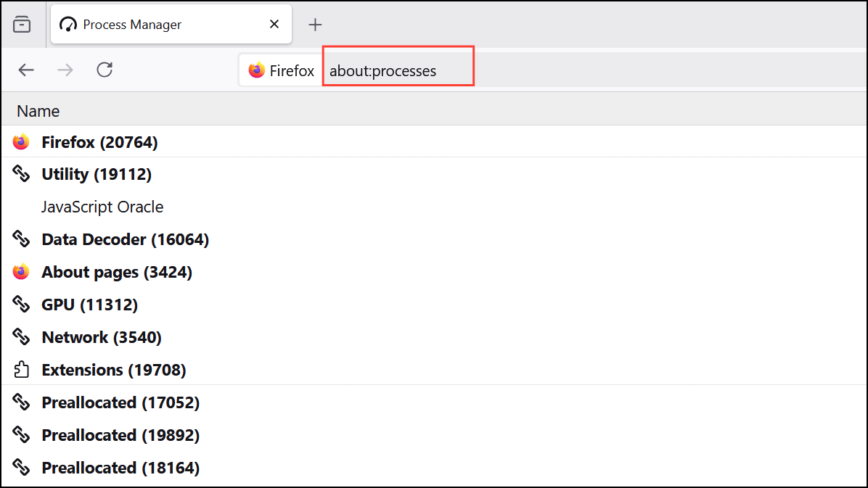Image resolution: width=868 pixels, height=488 pixels.
Task: Click the Firefox shield icon in address bar
Action: pyautogui.click(x=258, y=70)
